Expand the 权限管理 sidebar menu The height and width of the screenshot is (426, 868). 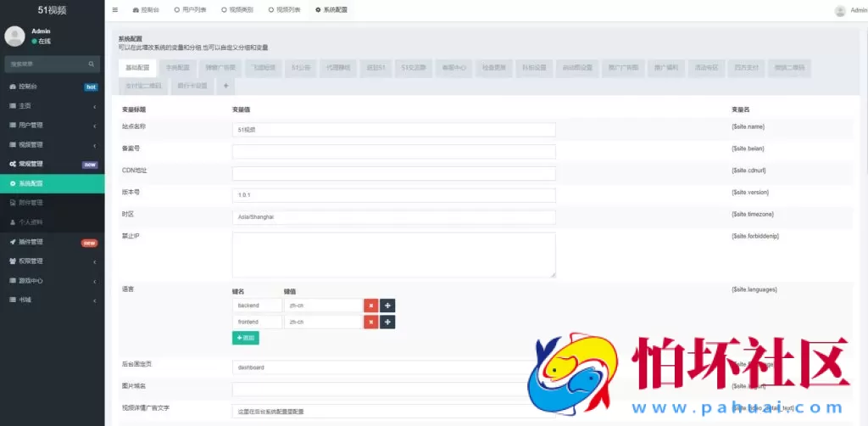52,261
